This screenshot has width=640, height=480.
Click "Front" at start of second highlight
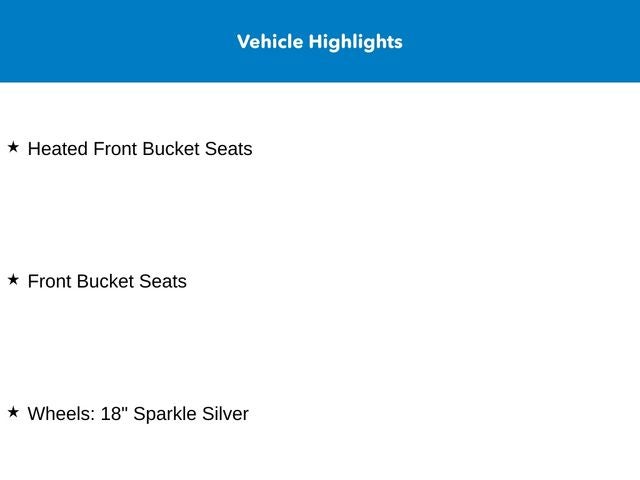[x=50, y=282]
